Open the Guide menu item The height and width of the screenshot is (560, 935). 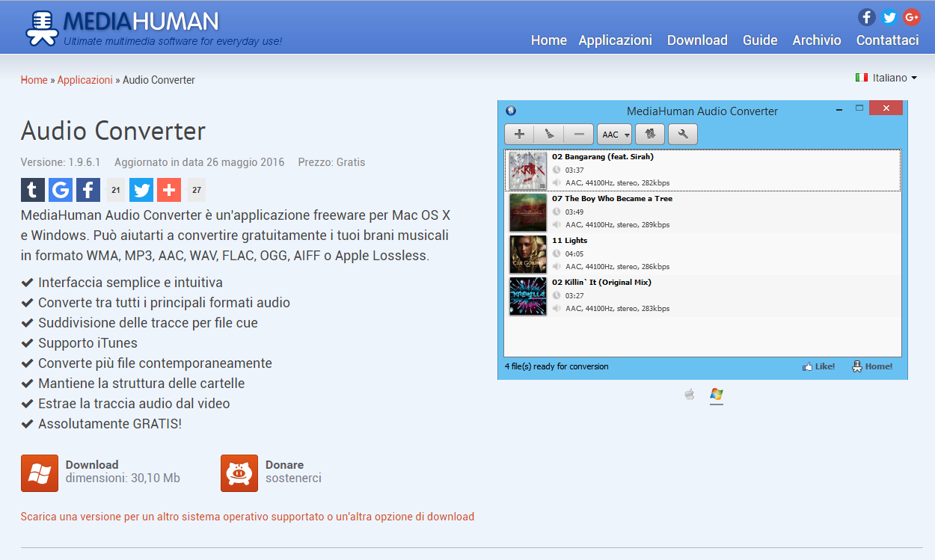click(760, 40)
